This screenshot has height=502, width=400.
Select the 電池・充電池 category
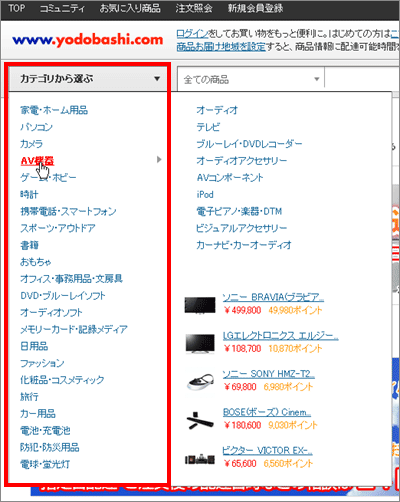coord(45,430)
